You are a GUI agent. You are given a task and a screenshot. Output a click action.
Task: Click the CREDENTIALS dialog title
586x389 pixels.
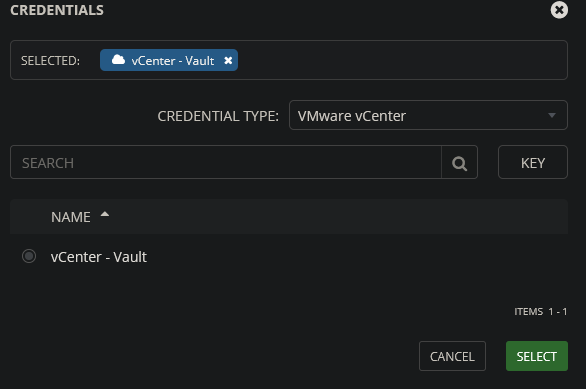57,10
